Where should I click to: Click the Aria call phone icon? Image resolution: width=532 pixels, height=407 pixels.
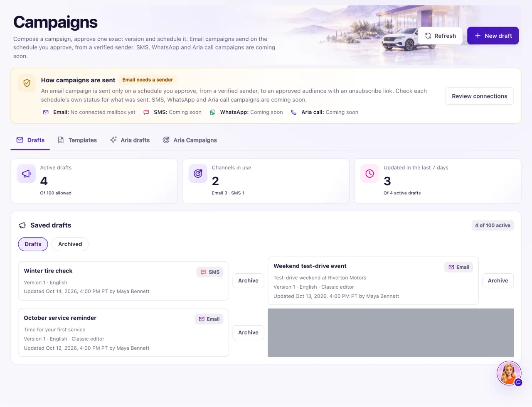(x=294, y=112)
